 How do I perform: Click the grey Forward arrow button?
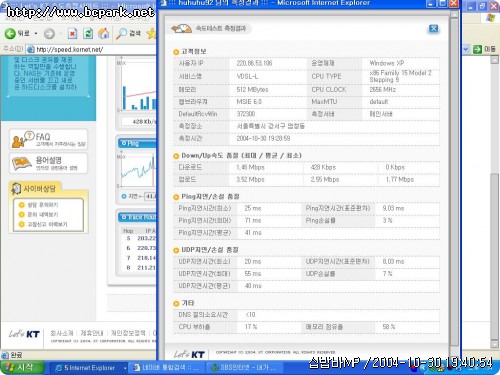click(x=49, y=33)
